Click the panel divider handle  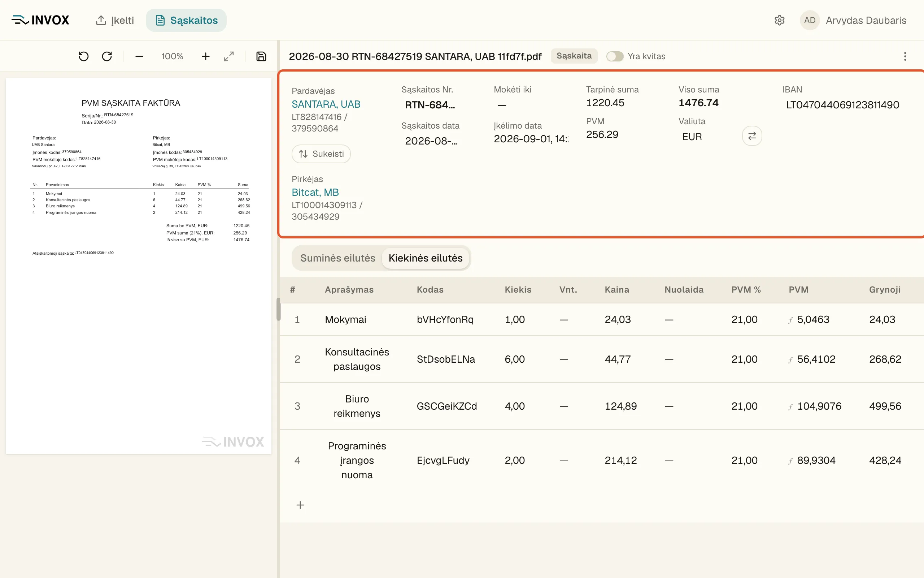[x=278, y=309]
